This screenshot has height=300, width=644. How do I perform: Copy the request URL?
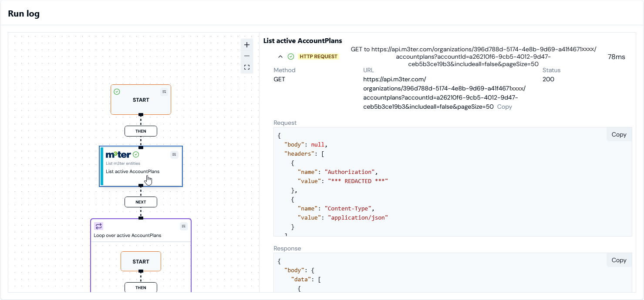pos(505,107)
